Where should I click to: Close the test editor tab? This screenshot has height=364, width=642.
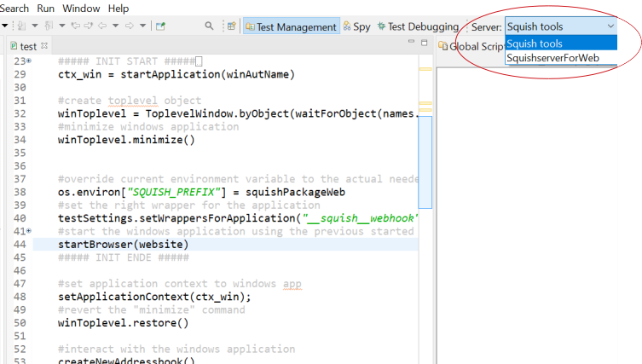tap(45, 46)
